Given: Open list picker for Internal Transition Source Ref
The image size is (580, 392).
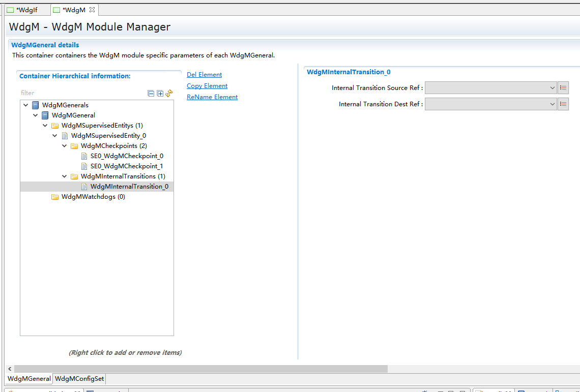Looking at the screenshot, I should coord(563,87).
